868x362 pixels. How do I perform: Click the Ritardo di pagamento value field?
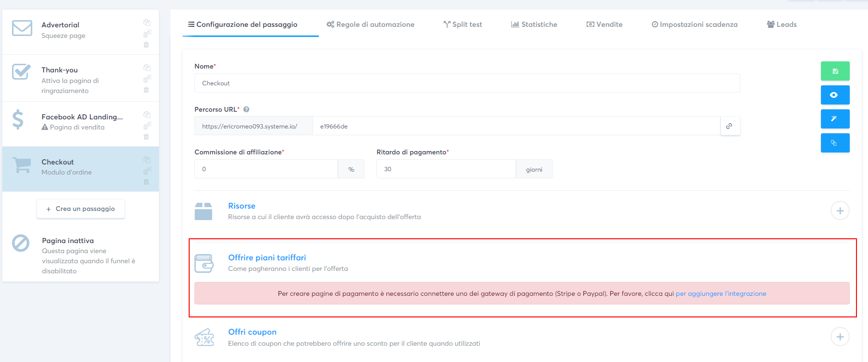tap(446, 169)
